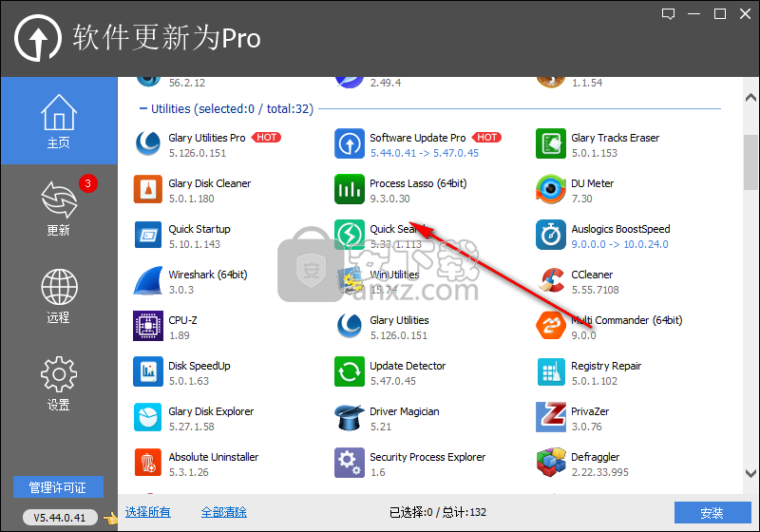Select the Update Detector icon

(350, 371)
